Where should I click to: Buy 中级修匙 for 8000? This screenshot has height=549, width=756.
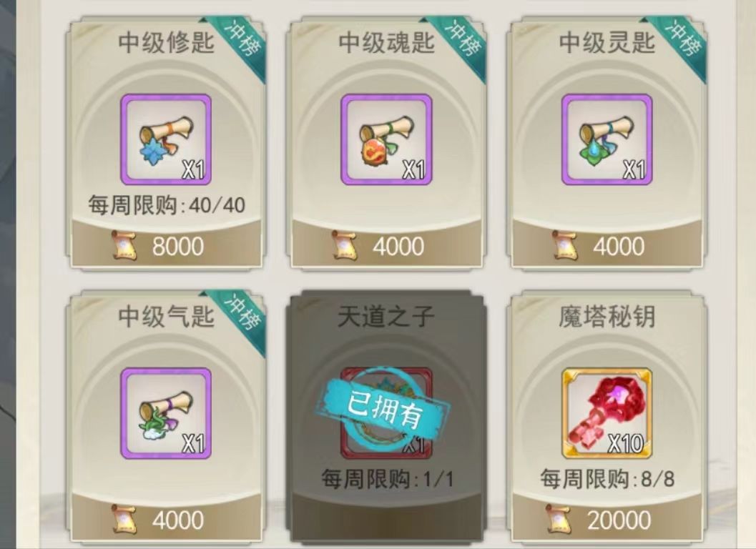tap(167, 245)
